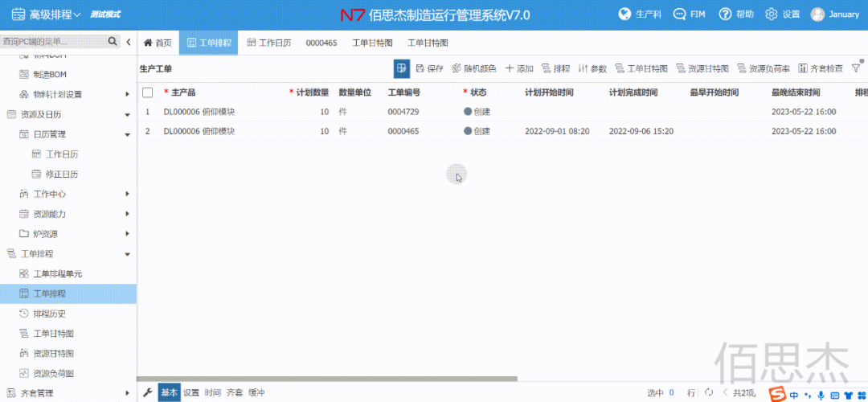Click the 保存 (Save) toolbar button
This screenshot has height=402, width=868.
tap(429, 69)
